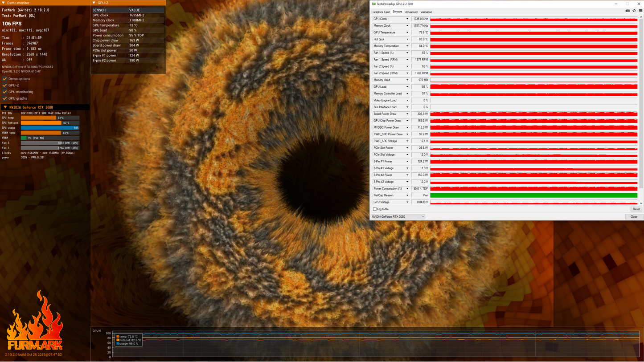Image resolution: width=644 pixels, height=362 pixels.
Task: Collapse the NVIDIA GeForce RTX 3080 section
Action: (x=5, y=107)
